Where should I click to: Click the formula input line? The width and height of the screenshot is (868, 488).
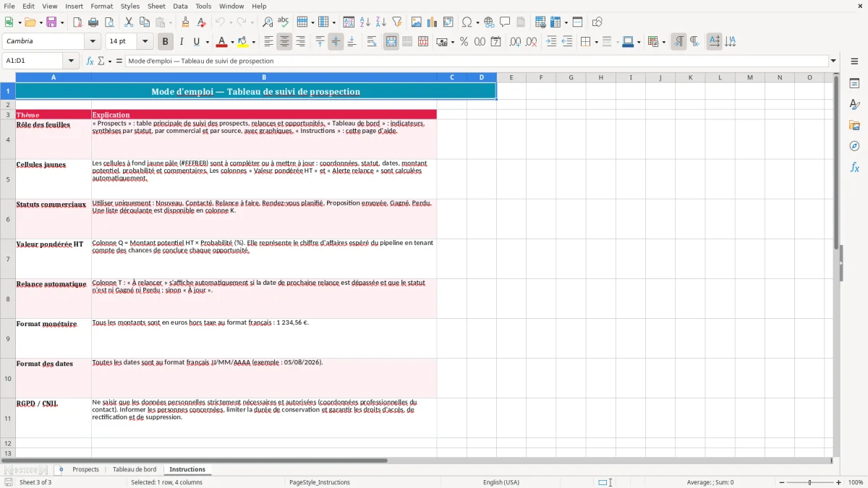click(x=477, y=61)
